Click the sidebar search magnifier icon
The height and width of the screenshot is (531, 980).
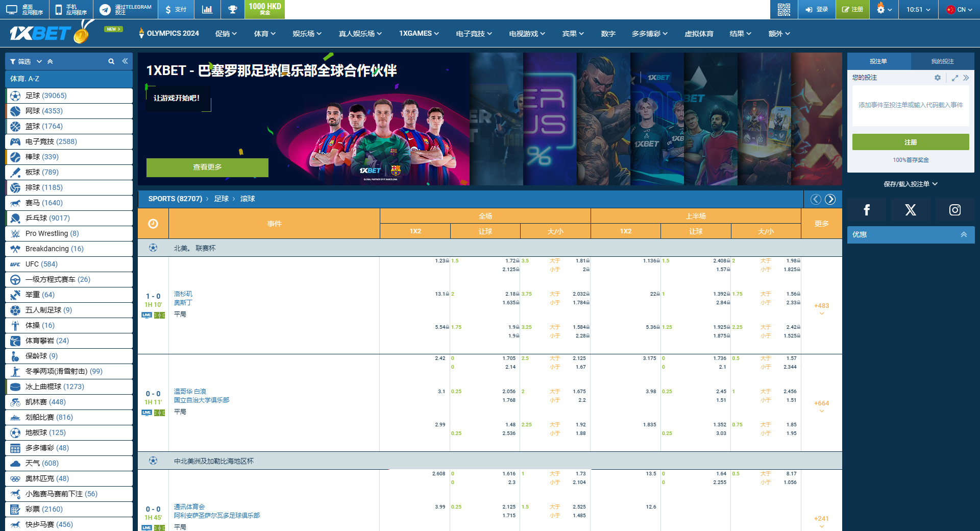(111, 61)
